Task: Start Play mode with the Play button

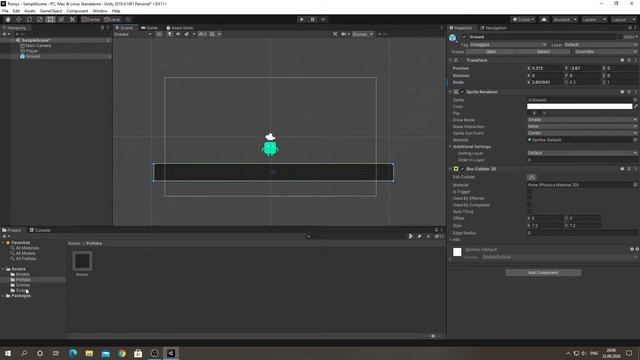Action: (x=301, y=19)
